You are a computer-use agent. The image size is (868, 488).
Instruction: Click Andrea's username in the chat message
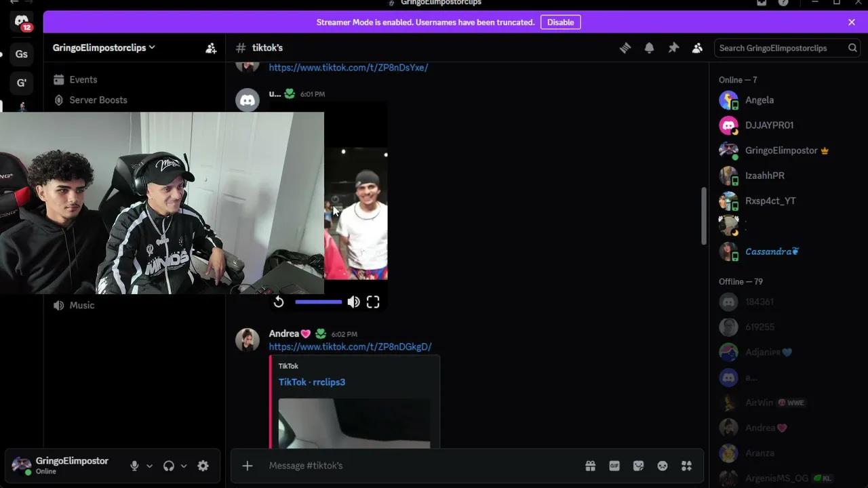pos(290,334)
